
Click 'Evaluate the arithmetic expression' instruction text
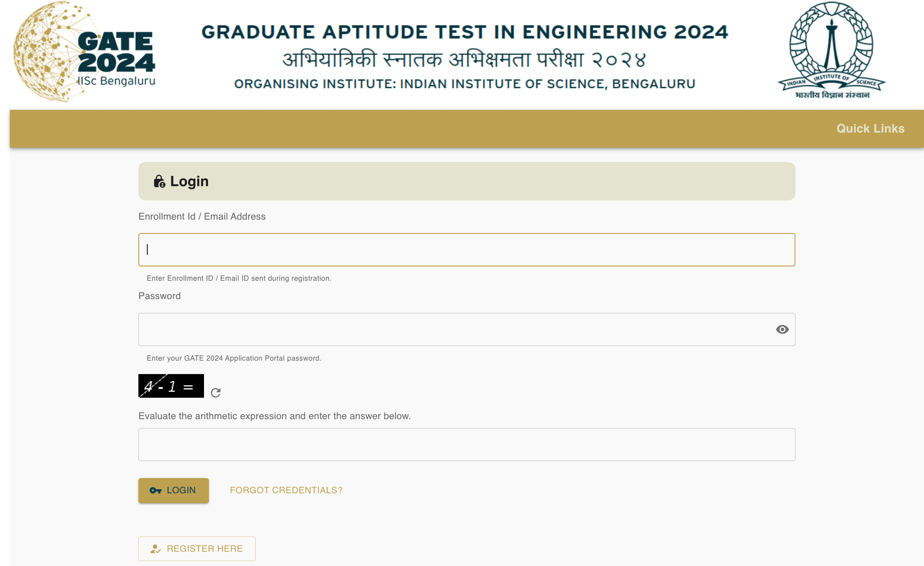coord(275,416)
